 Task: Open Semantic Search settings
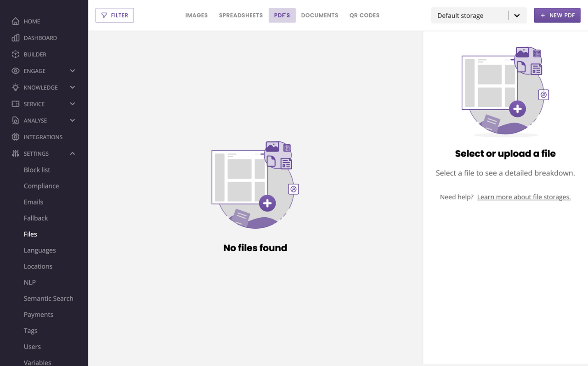coord(49,298)
